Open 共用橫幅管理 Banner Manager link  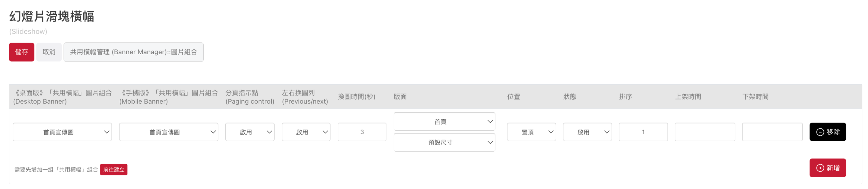coord(133,52)
